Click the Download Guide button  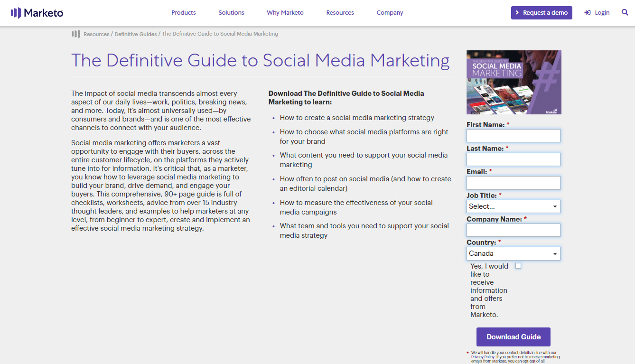click(514, 337)
